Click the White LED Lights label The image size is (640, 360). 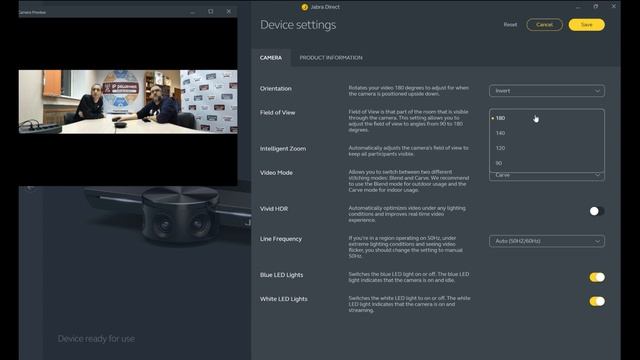[x=284, y=299]
